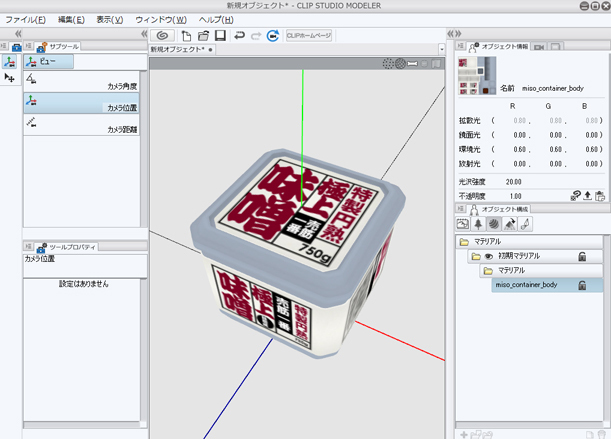Toggle the greyed cylinder display in viewport

click(424, 63)
